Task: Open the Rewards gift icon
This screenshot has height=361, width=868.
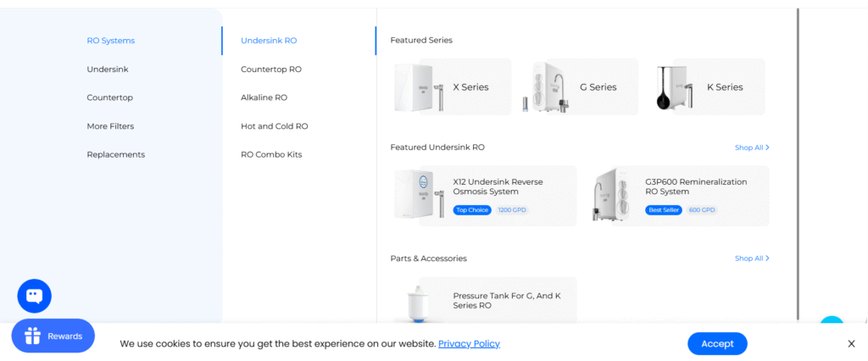Action: click(x=33, y=336)
